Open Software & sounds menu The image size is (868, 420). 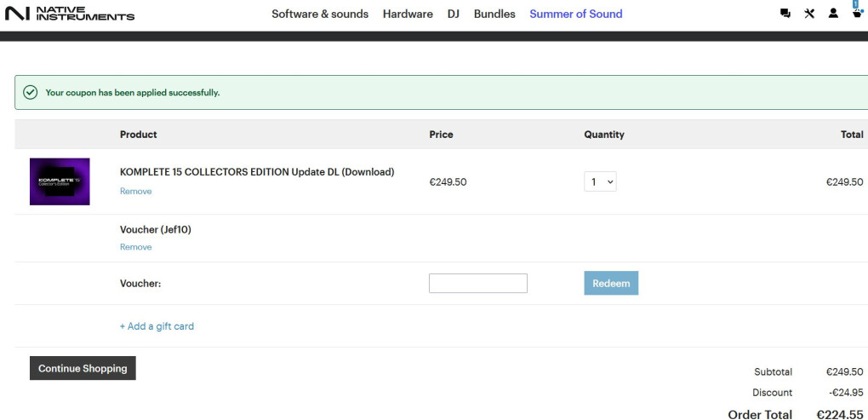point(320,14)
